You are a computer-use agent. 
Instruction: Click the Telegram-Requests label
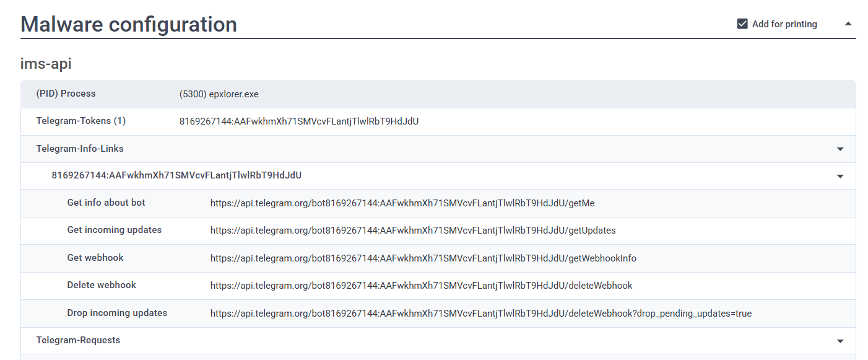click(78, 340)
